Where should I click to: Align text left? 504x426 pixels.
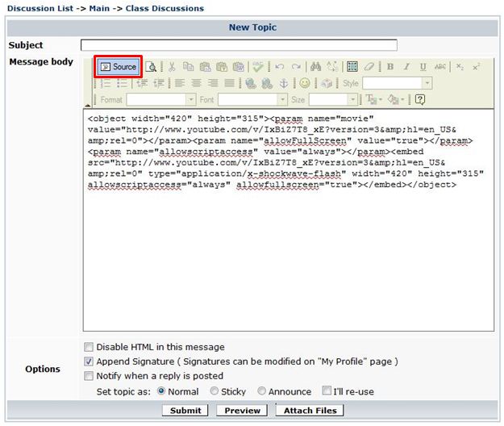pos(180,83)
